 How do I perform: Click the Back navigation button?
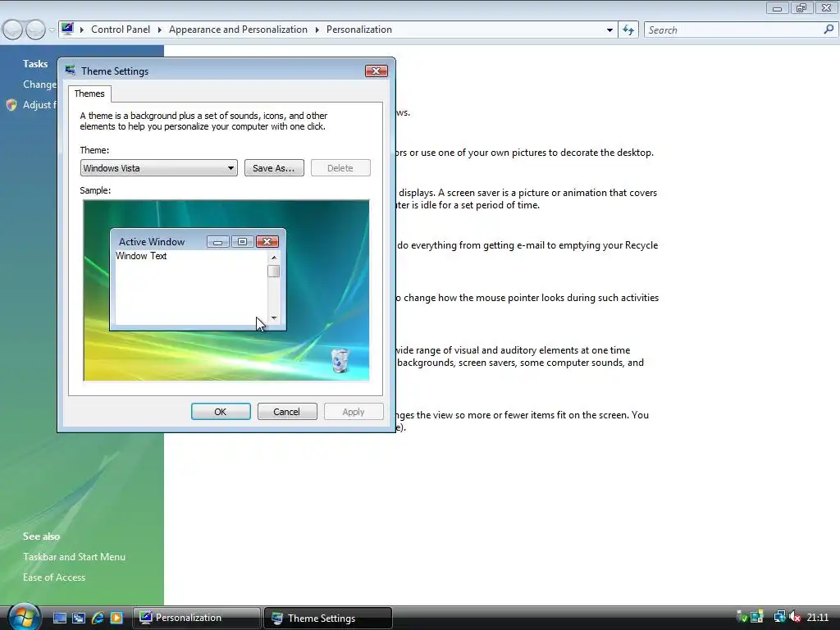click(x=13, y=30)
